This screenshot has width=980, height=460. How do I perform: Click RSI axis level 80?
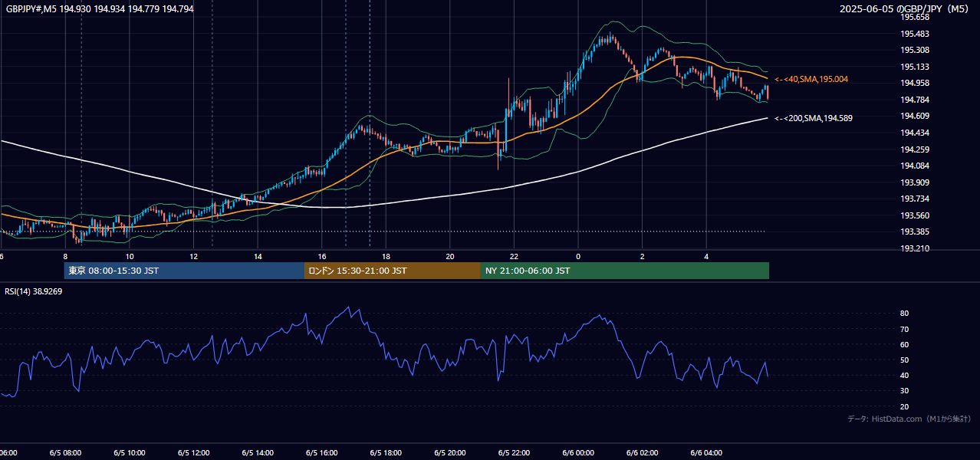coord(905,314)
